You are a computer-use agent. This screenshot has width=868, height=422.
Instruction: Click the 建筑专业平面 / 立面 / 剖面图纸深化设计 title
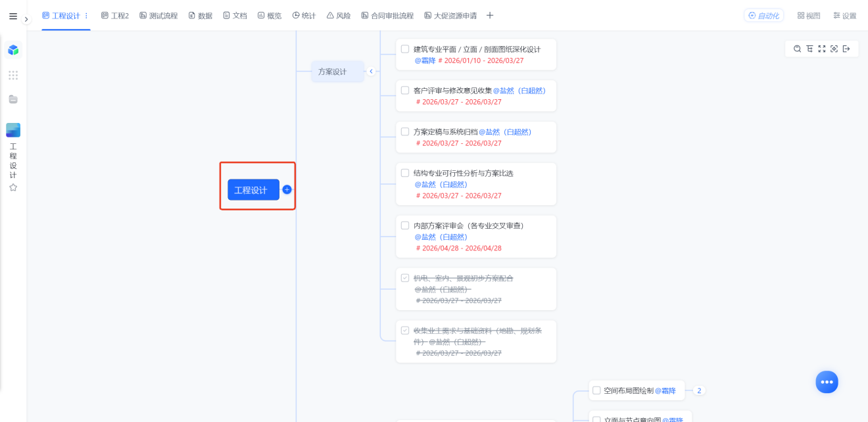pos(477,49)
